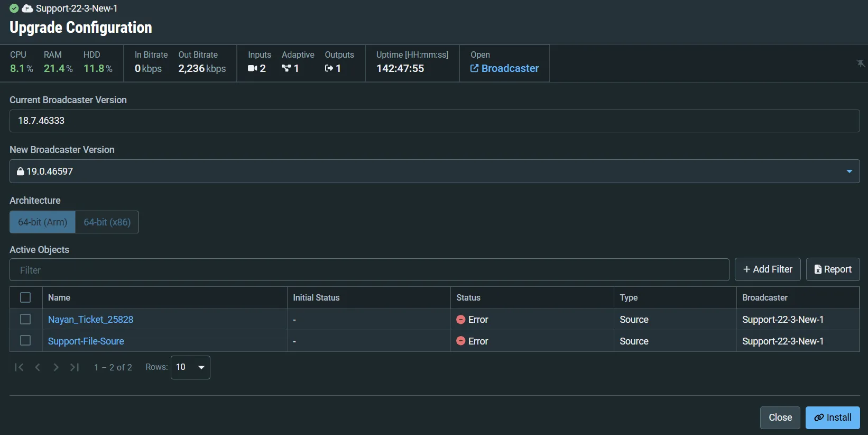Click the RAM usage value 21.4%
The height and width of the screenshot is (435, 868).
58,68
